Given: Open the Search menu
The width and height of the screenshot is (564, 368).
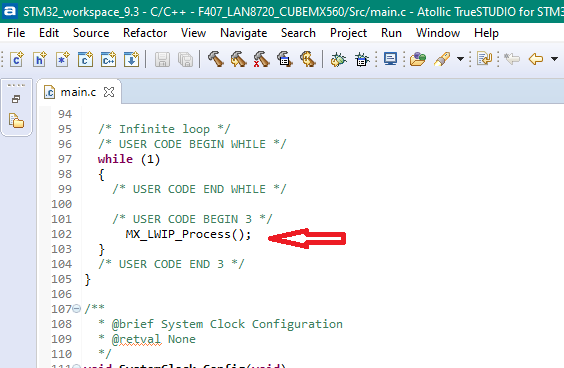Looking at the screenshot, I should (x=298, y=33).
